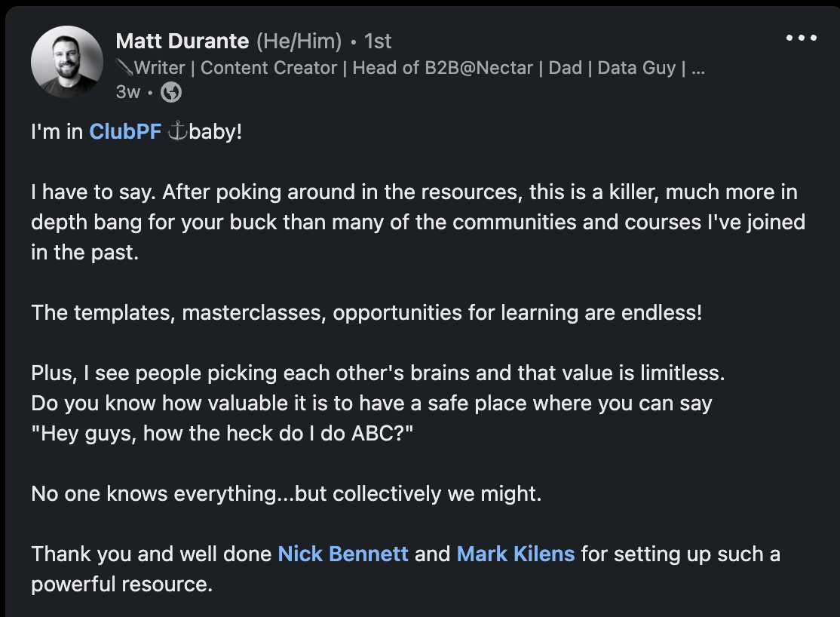This screenshot has width=840, height=617.
Task: Expand the truncated headline ellipsis
Action: (697, 68)
